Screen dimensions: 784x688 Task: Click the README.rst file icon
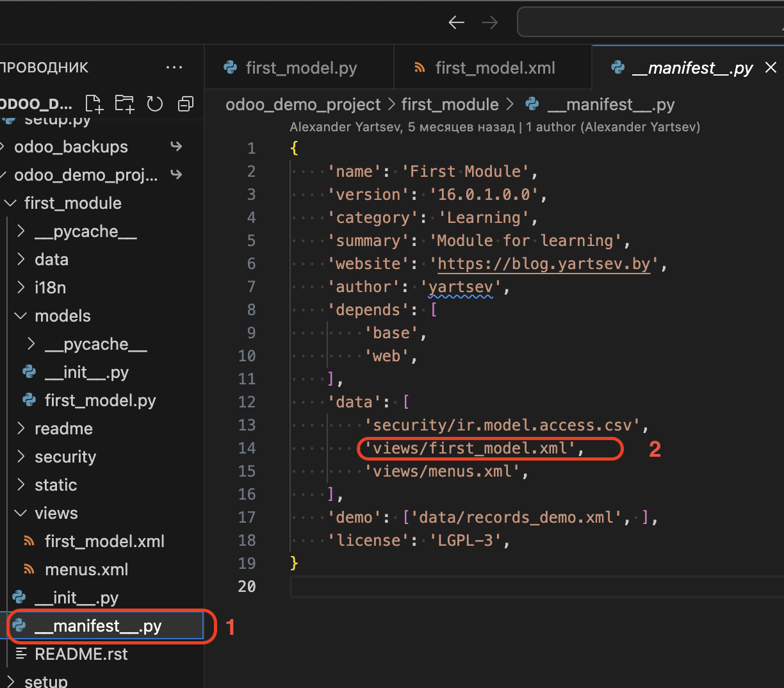pyautogui.click(x=20, y=654)
